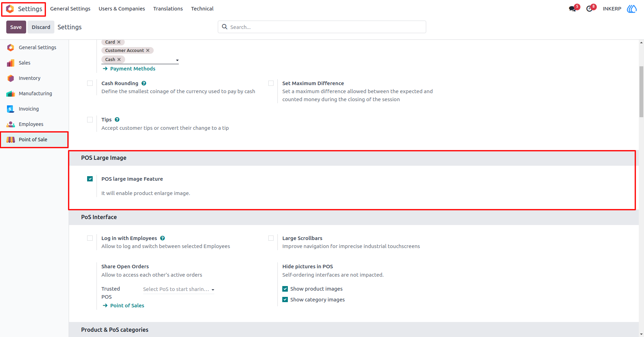The image size is (644, 337).
Task: Enable the Tips checkbox
Action: tap(90, 120)
